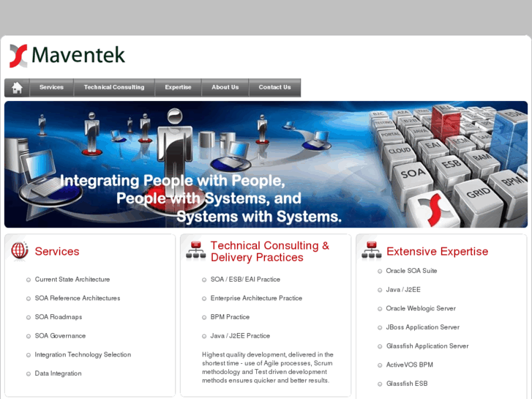
Task: Click the network icon beside Technical Consulting heading
Action: (196, 251)
